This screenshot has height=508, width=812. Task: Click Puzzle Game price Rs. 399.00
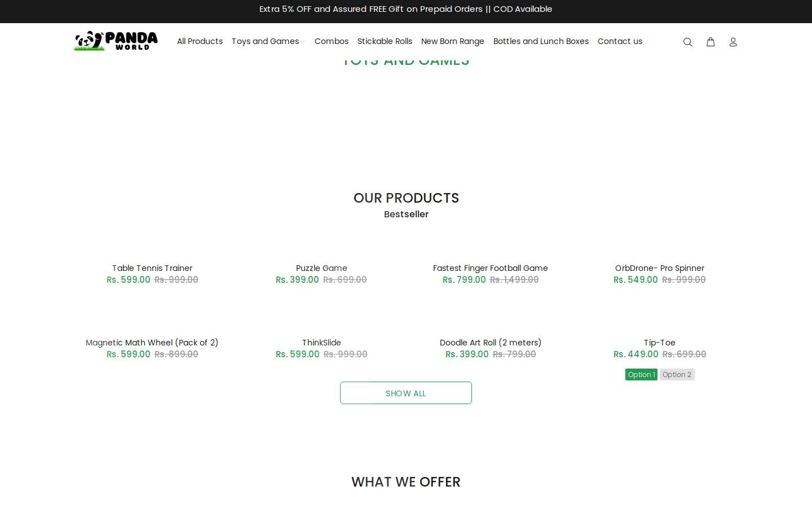click(297, 279)
